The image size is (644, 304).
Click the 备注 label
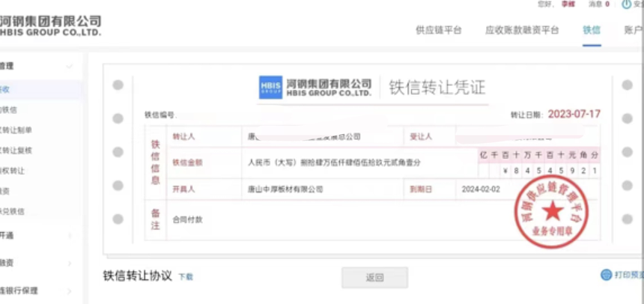pos(156,219)
